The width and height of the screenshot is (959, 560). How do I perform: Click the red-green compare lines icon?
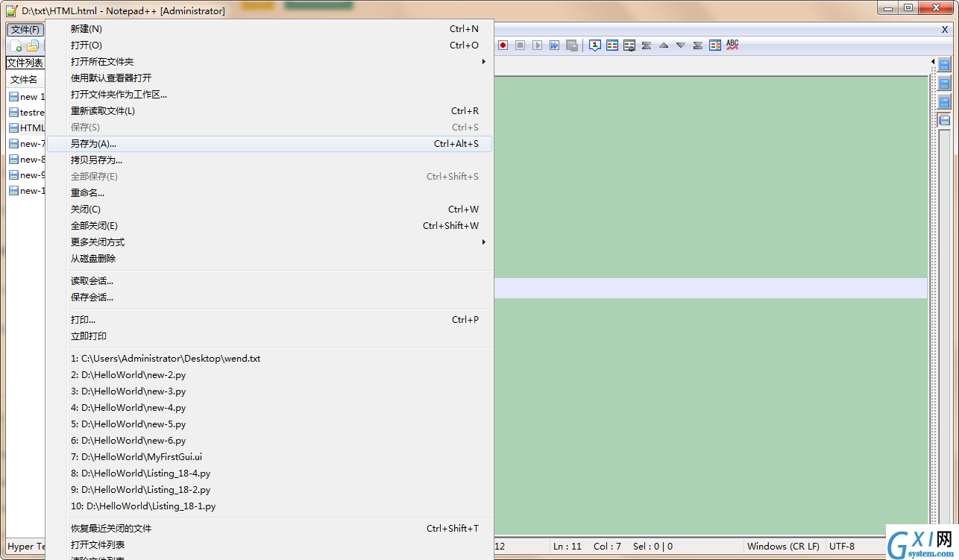612,45
